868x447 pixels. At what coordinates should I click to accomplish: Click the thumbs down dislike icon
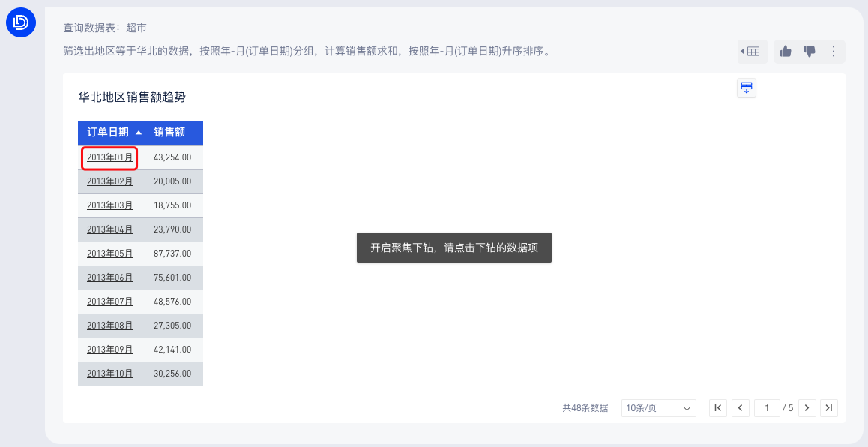(810, 52)
